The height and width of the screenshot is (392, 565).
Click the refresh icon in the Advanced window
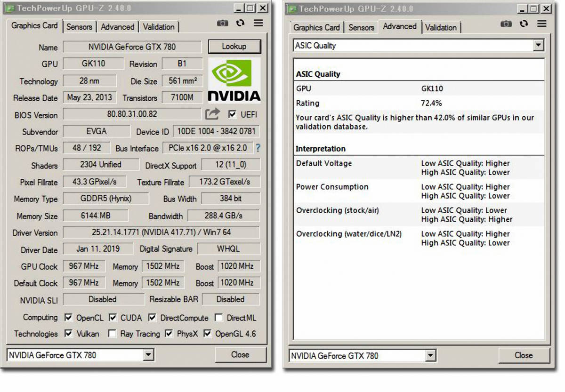[x=524, y=23]
